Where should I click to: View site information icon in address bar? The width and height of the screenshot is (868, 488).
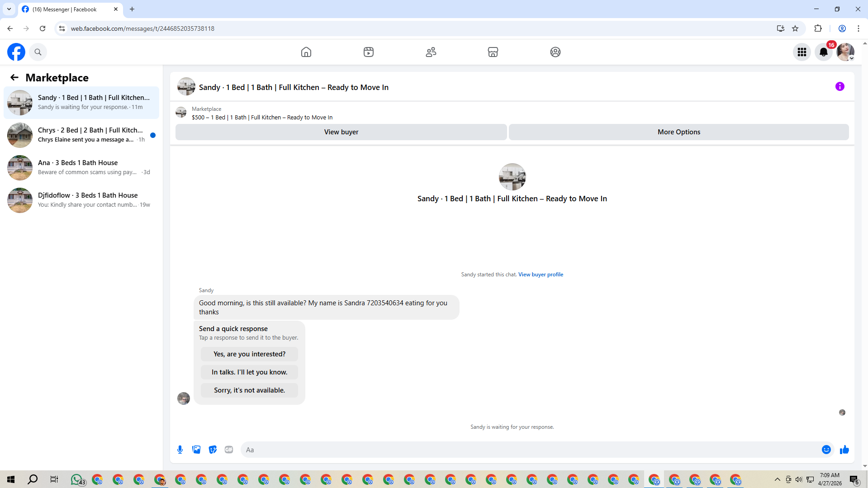pos(62,28)
